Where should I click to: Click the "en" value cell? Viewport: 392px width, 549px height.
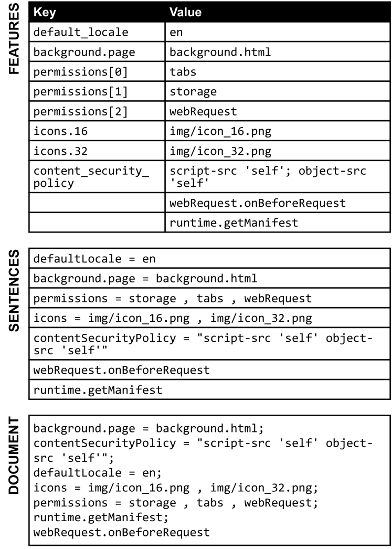coord(277,31)
